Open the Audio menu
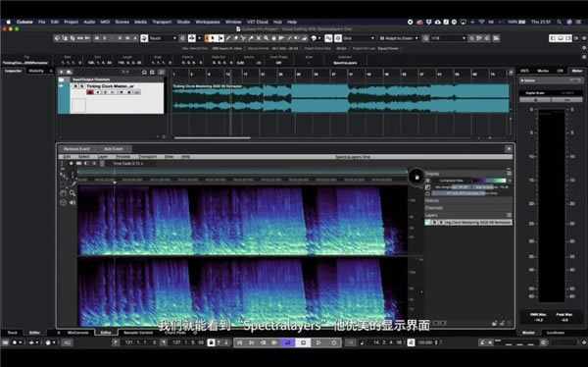Viewport: 588px width, 367px height. tap(89, 22)
